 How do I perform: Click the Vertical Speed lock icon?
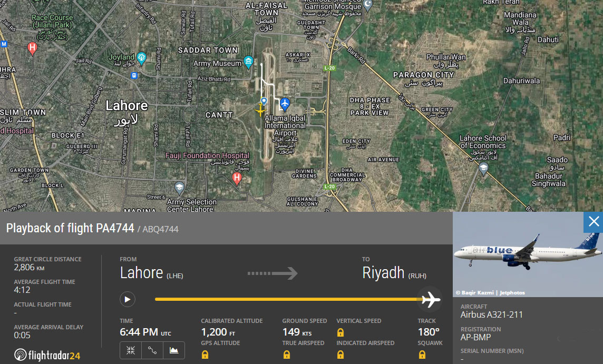(341, 332)
